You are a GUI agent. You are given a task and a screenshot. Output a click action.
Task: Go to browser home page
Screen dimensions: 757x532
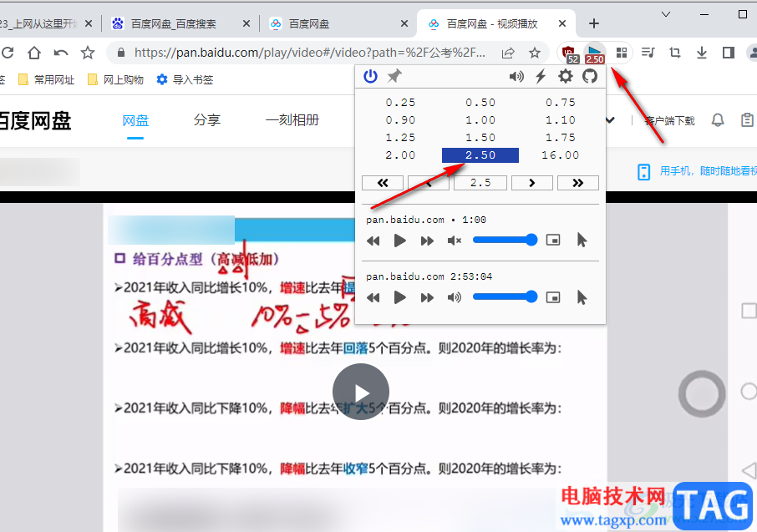click(x=33, y=52)
